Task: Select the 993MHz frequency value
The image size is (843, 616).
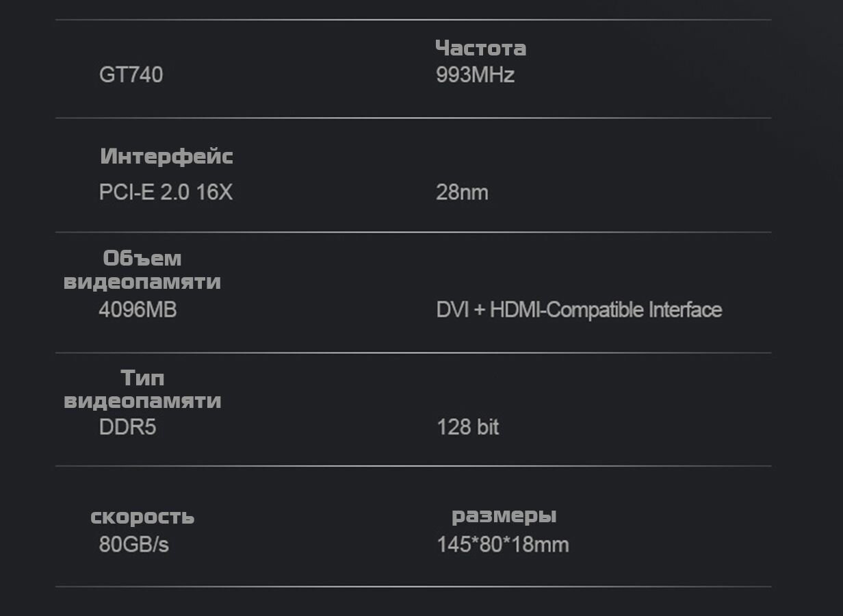Action: [x=475, y=74]
